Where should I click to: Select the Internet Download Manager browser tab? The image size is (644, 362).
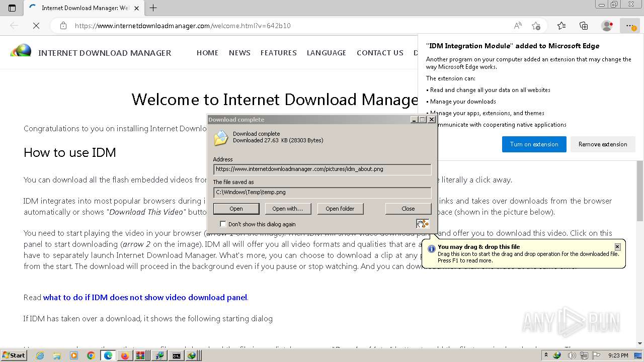pyautogui.click(x=84, y=8)
